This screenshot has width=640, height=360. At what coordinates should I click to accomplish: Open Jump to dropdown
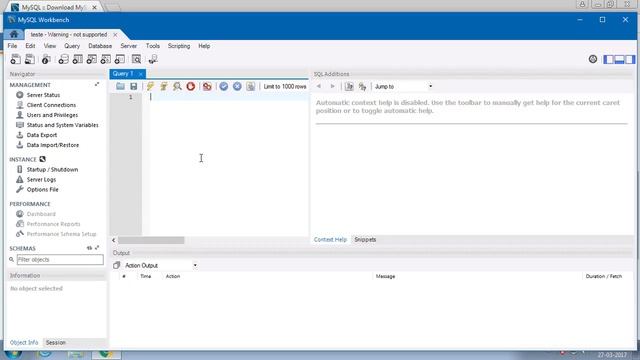[403, 86]
